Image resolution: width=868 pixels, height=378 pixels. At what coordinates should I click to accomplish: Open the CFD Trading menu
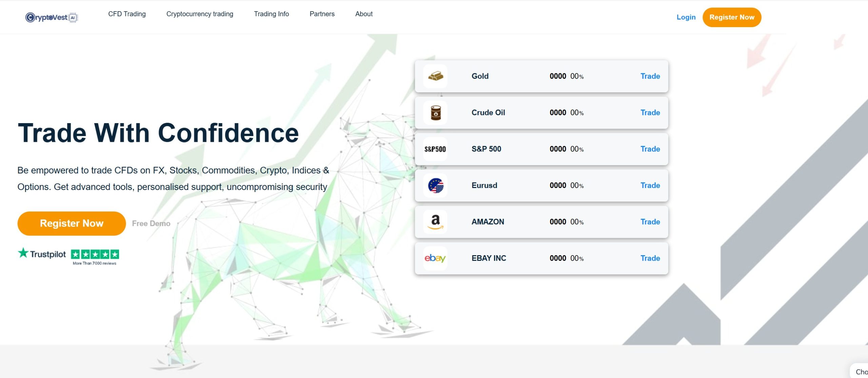point(127,14)
